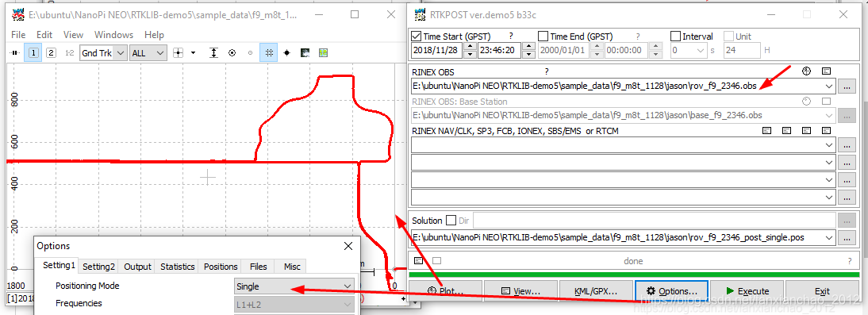This screenshot has width=868, height=315.
Task: Switch to Output tab in Options
Action: [137, 267]
